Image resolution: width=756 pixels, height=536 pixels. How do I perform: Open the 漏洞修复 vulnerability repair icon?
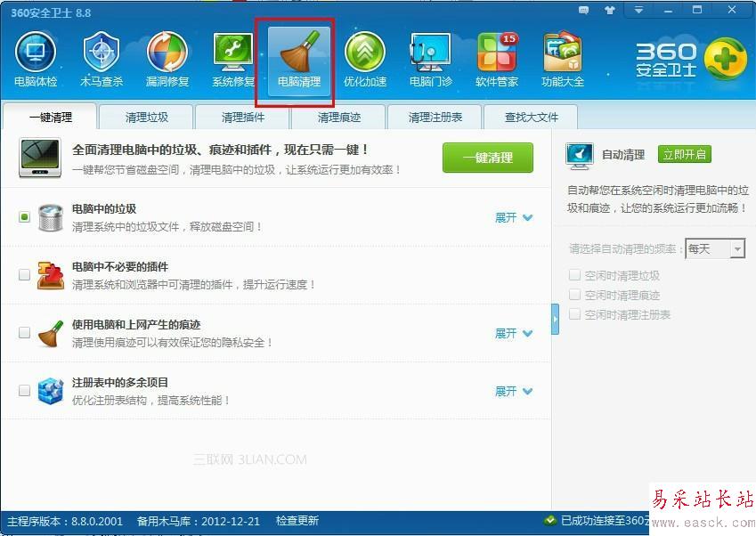pos(167,60)
